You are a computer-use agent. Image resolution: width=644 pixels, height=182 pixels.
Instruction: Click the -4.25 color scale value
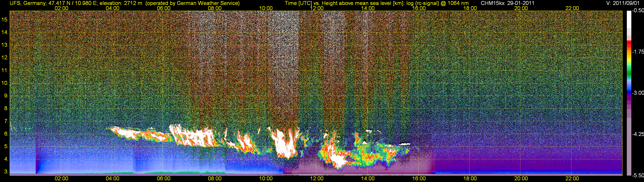[x=638, y=134]
